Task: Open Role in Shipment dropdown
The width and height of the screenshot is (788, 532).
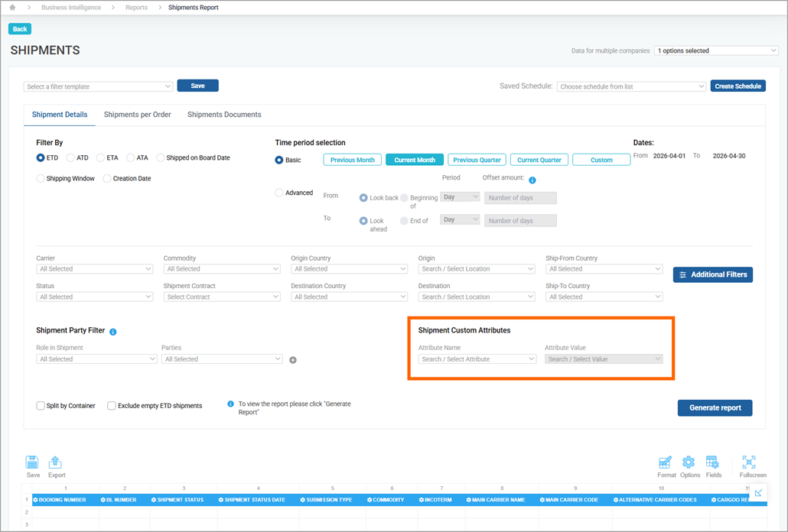Action: tap(96, 359)
